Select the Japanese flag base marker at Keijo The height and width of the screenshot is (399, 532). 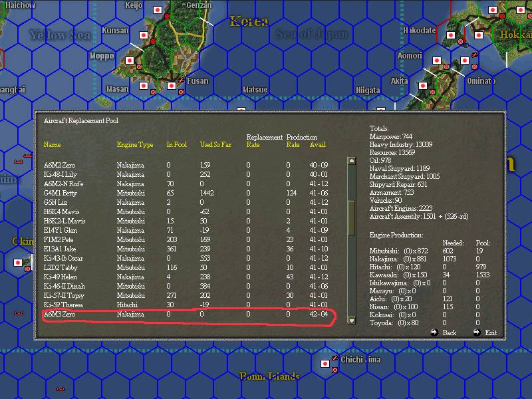coord(158,10)
